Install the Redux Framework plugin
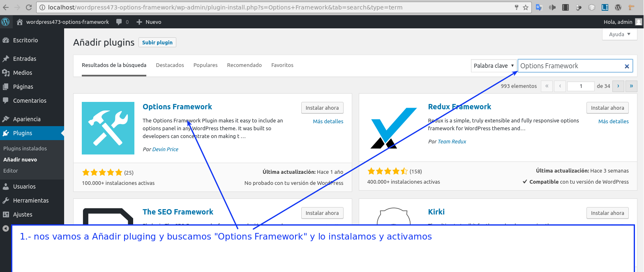644x272 pixels. point(607,108)
